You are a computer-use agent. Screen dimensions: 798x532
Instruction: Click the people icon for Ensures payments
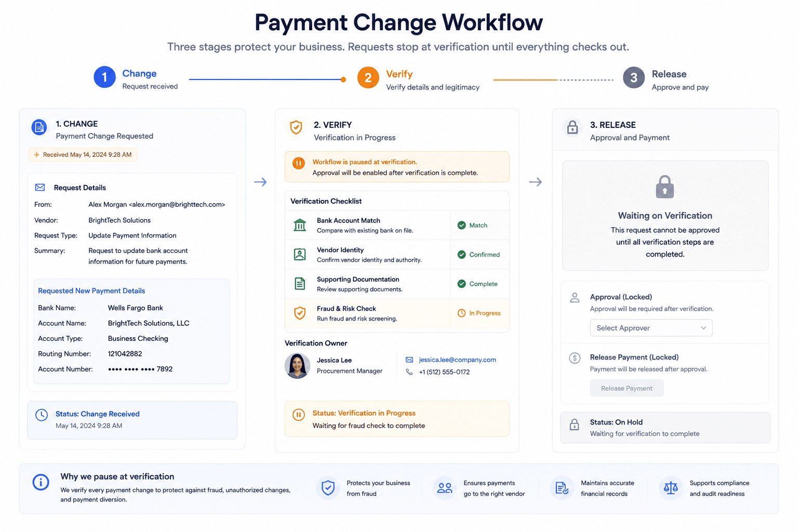pyautogui.click(x=445, y=488)
